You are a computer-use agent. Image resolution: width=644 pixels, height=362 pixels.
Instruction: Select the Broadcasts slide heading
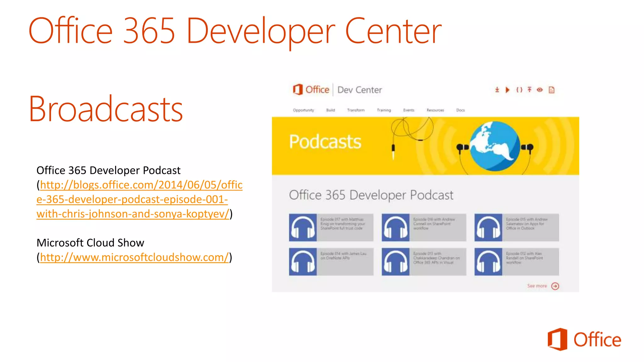pyautogui.click(x=106, y=109)
